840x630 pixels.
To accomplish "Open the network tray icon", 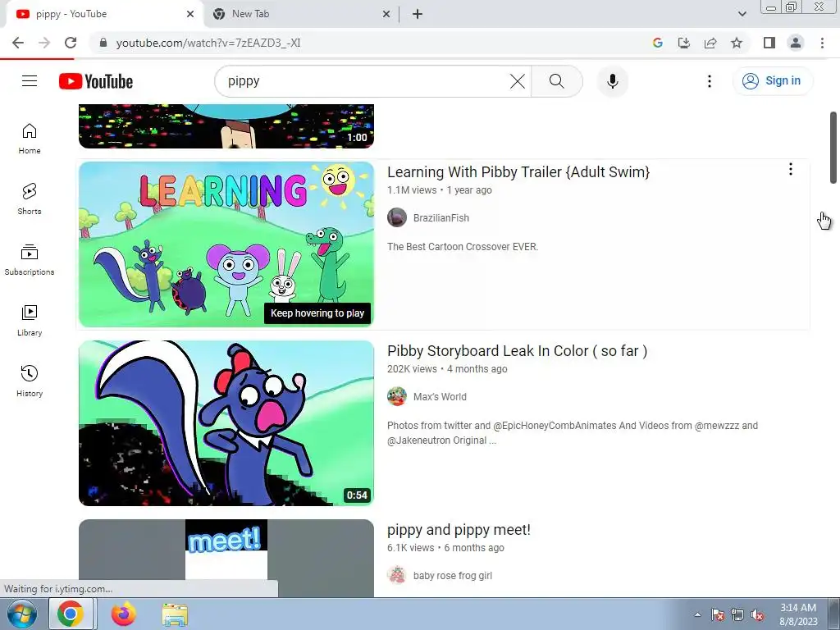I will [737, 615].
